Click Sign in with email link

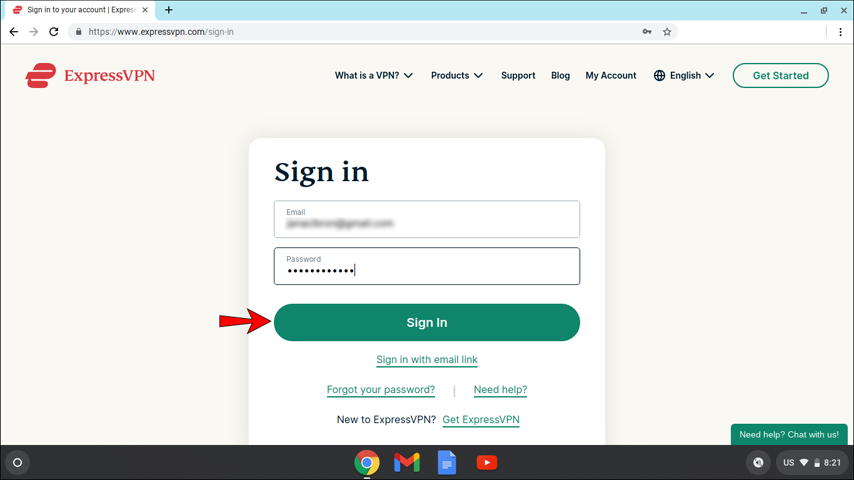tap(426, 360)
